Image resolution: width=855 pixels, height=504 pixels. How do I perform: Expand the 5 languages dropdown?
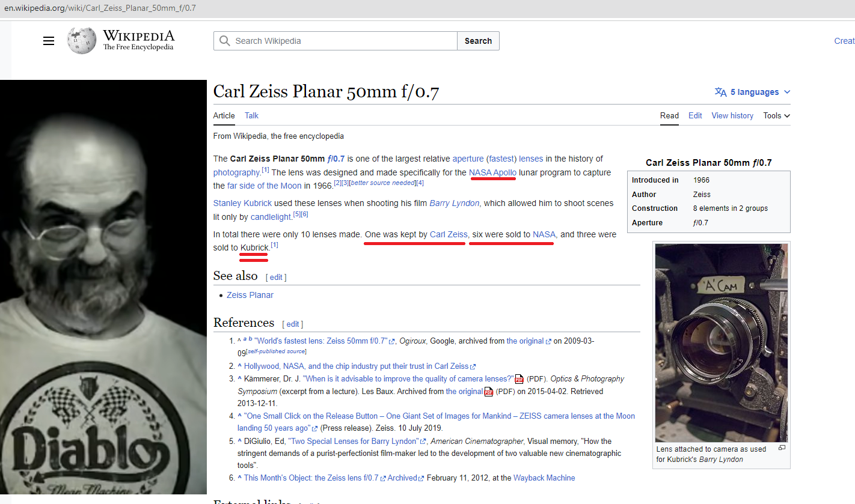(x=753, y=92)
